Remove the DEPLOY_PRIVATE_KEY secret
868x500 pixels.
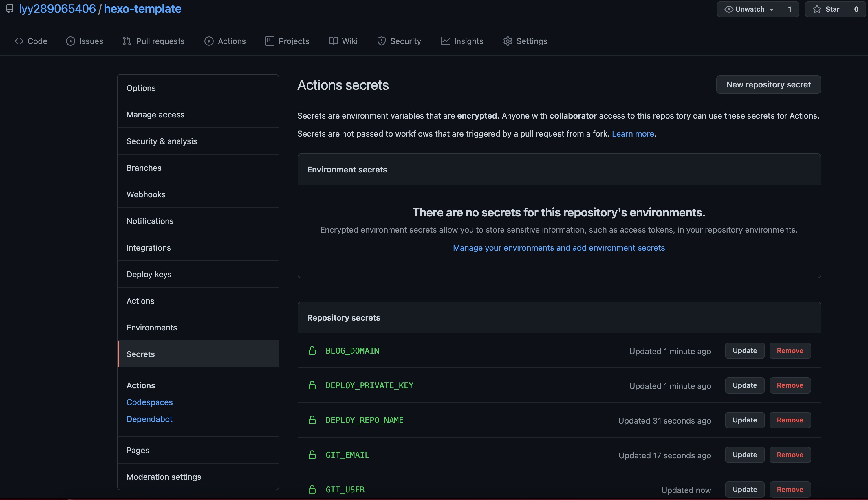point(790,385)
